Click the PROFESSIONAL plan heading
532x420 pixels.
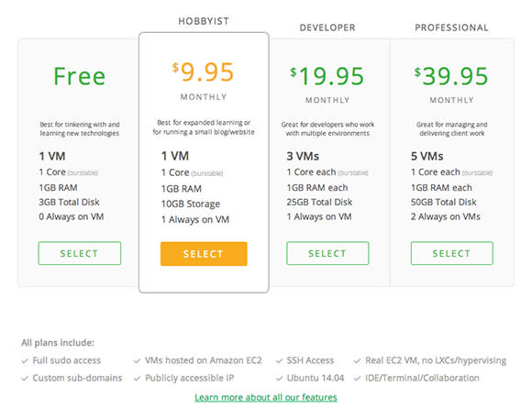click(451, 28)
